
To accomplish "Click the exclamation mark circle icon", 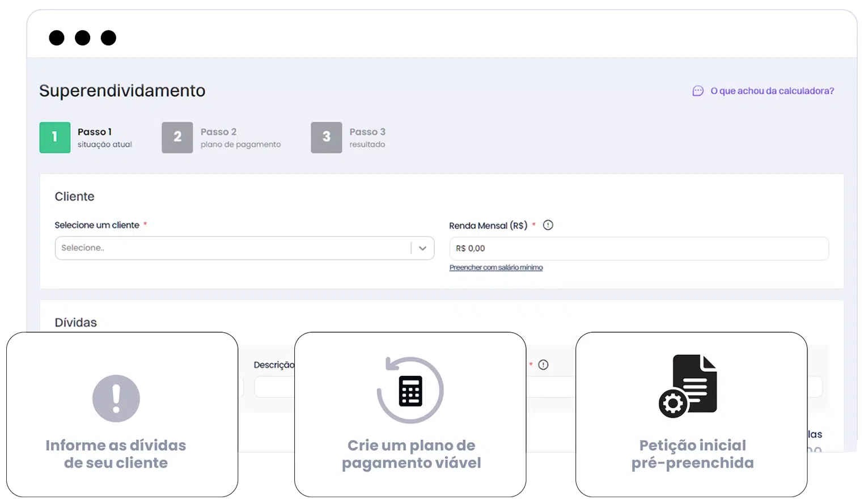I will coord(116,399).
